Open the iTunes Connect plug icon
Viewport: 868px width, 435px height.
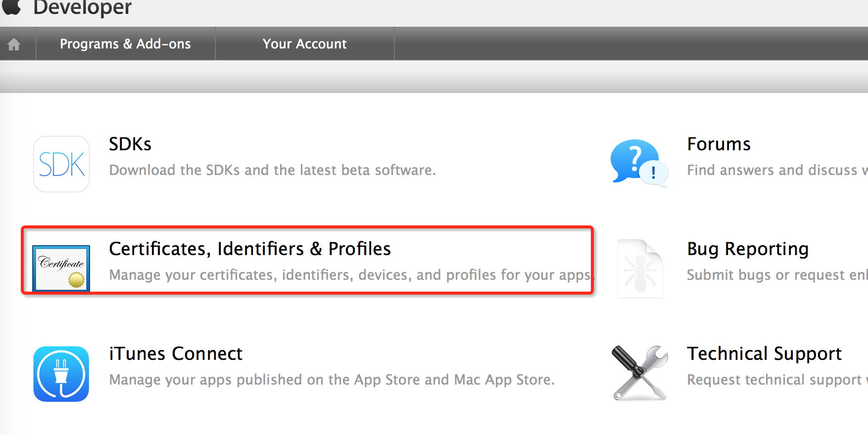coord(61,374)
